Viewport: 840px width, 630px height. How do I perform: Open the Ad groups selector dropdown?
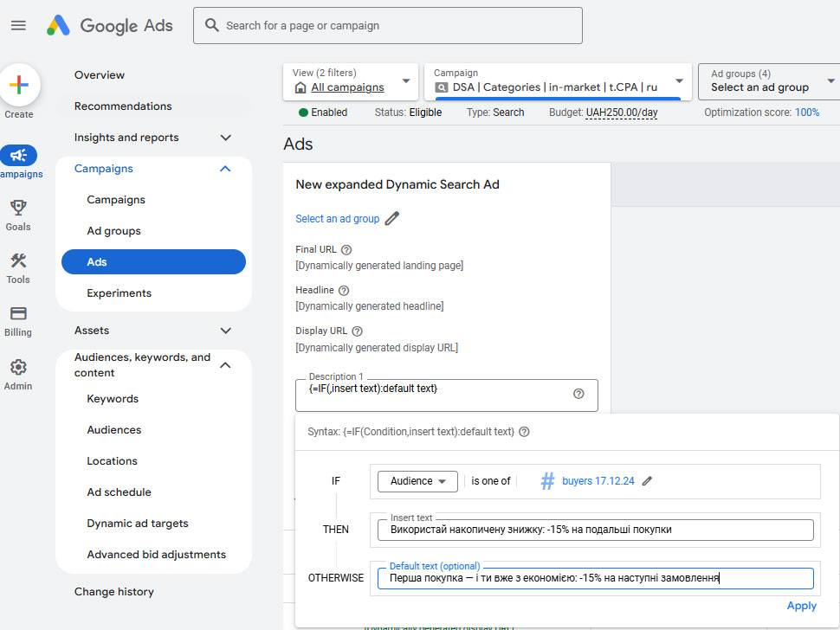coord(768,81)
